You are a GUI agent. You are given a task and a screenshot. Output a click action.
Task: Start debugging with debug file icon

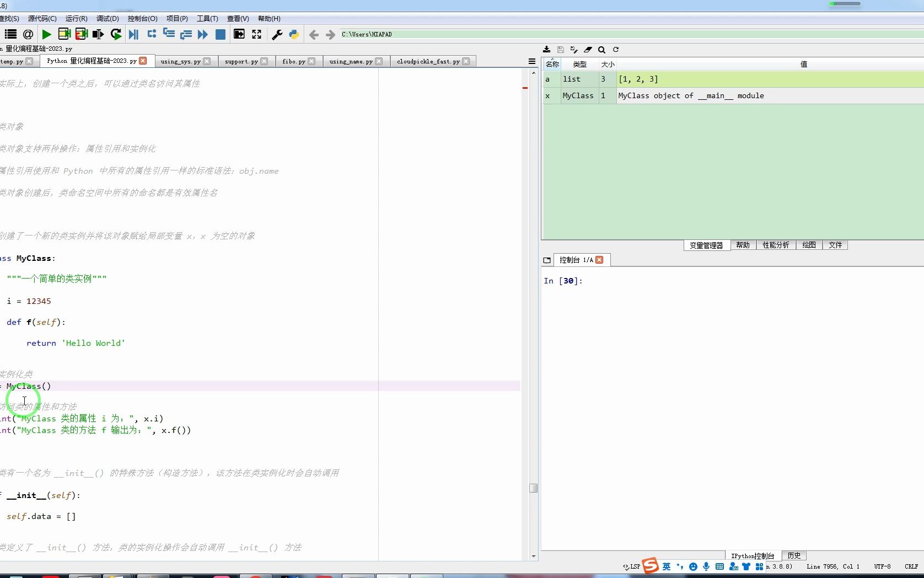[133, 34]
